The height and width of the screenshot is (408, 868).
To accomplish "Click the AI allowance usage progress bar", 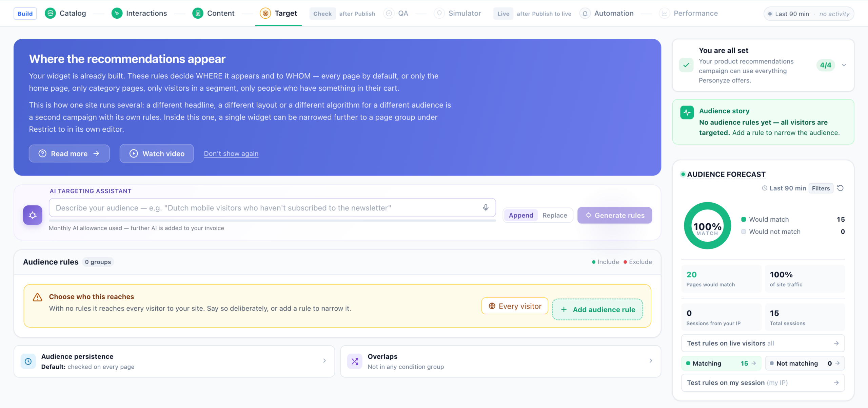I will pos(272,220).
